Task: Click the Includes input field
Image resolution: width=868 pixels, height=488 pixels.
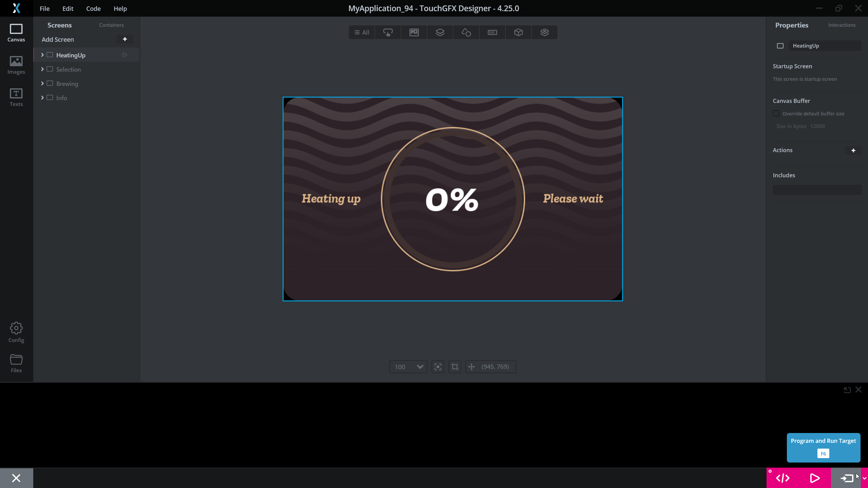Action: [817, 190]
